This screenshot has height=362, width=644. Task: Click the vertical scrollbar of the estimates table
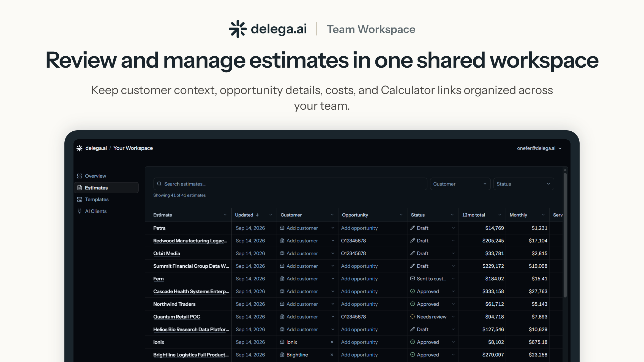tap(565, 235)
